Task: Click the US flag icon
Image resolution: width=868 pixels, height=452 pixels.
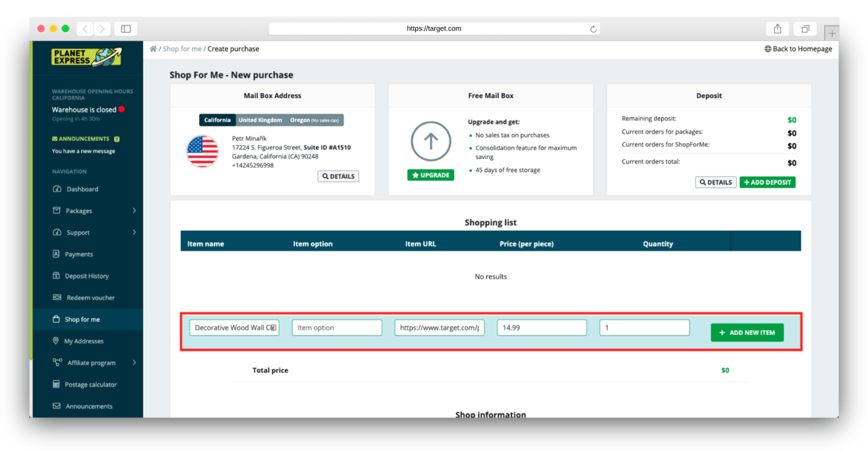Action: [x=202, y=152]
